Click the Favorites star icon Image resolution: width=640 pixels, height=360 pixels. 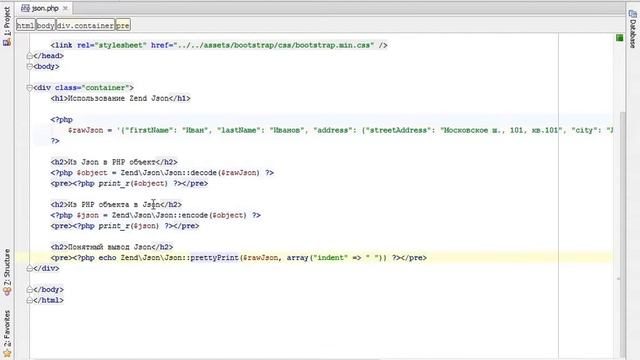[x=7, y=353]
